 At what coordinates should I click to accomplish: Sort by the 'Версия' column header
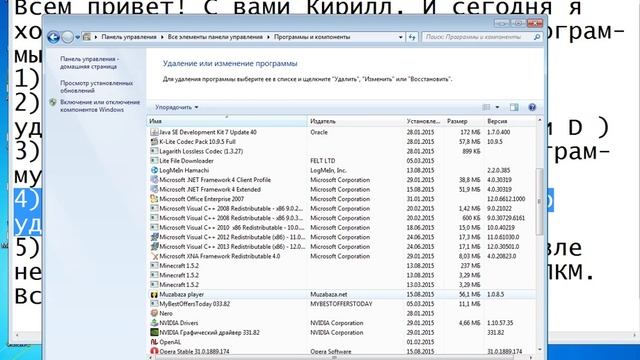pyautogui.click(x=509, y=121)
